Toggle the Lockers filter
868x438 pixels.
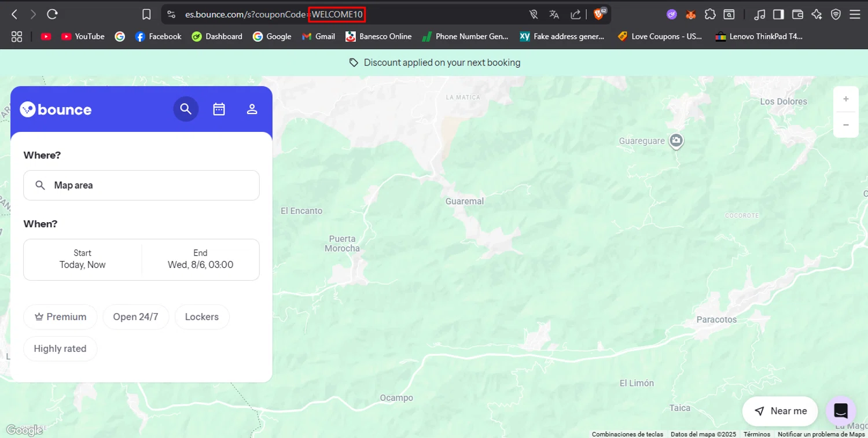(202, 317)
